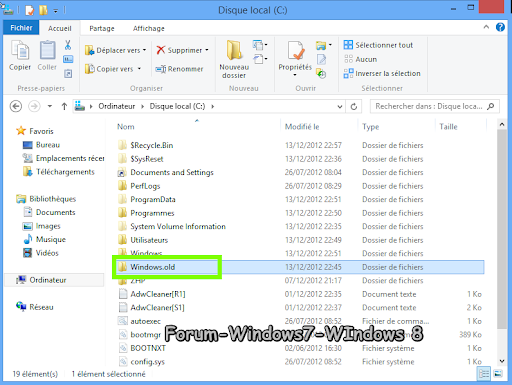Expand the chevron after Disque local (C:)
512x385 pixels.
coord(212,106)
